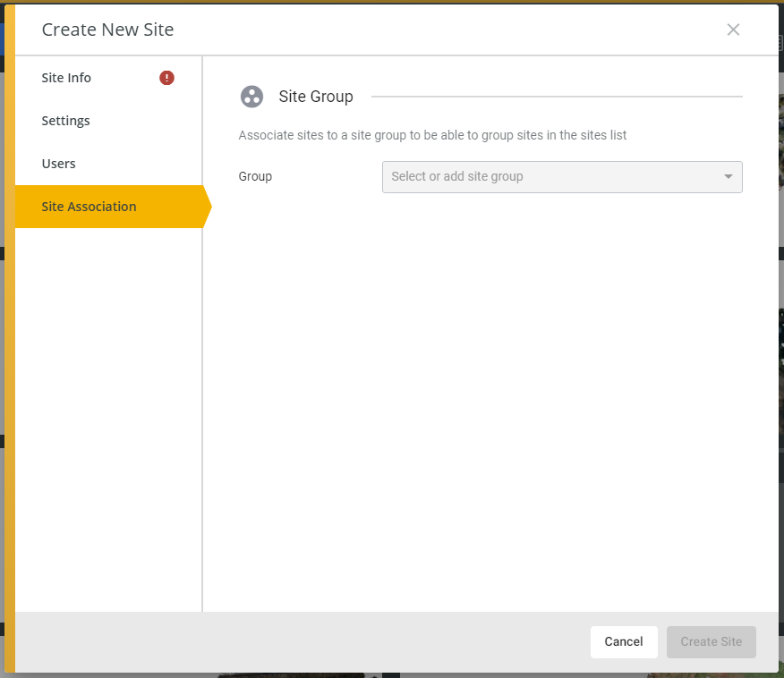Focus the Select or add site group field

click(562, 177)
